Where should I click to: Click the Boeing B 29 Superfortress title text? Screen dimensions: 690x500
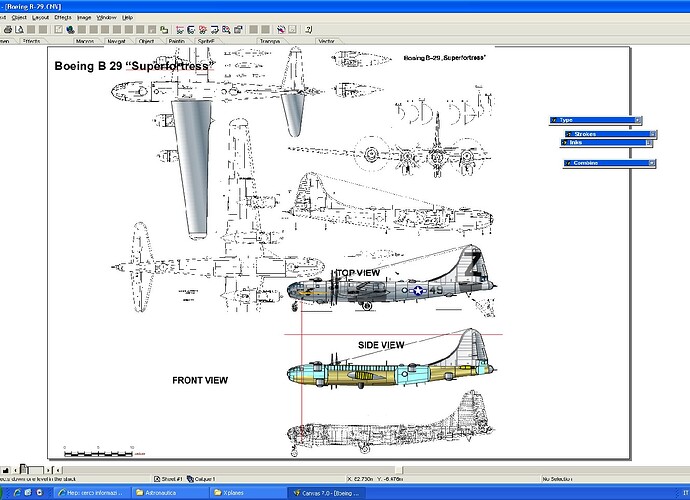click(135, 66)
